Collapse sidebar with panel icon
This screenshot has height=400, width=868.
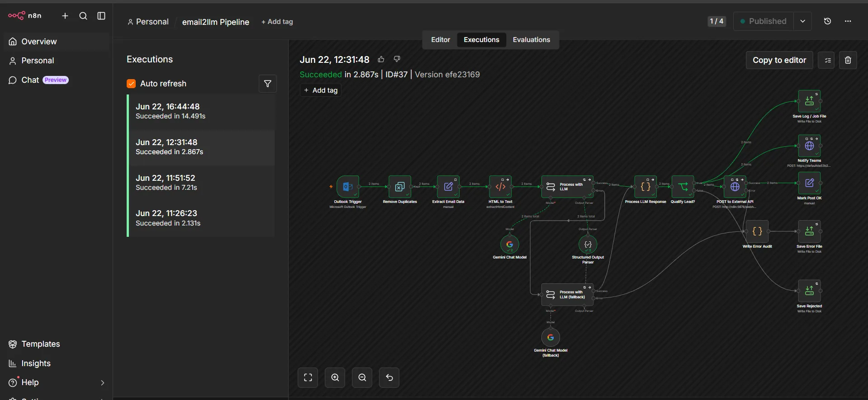[x=101, y=16]
